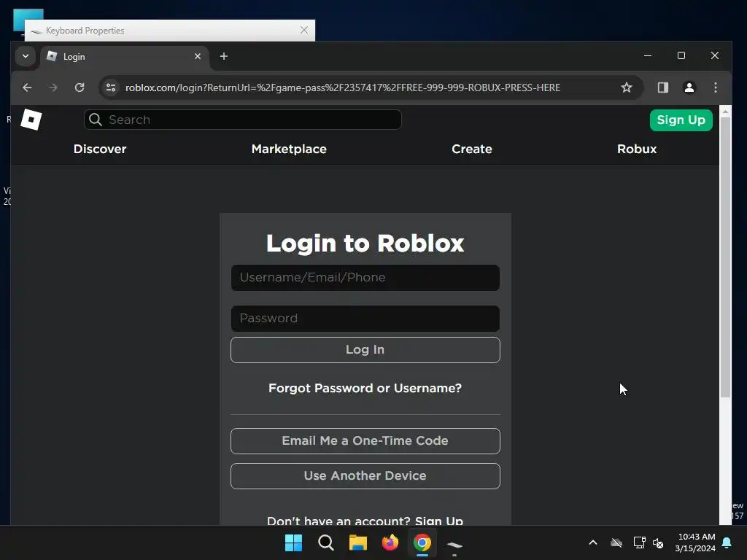This screenshot has width=747, height=560.
Task: Bookmark this page with the star icon
Action: click(627, 87)
